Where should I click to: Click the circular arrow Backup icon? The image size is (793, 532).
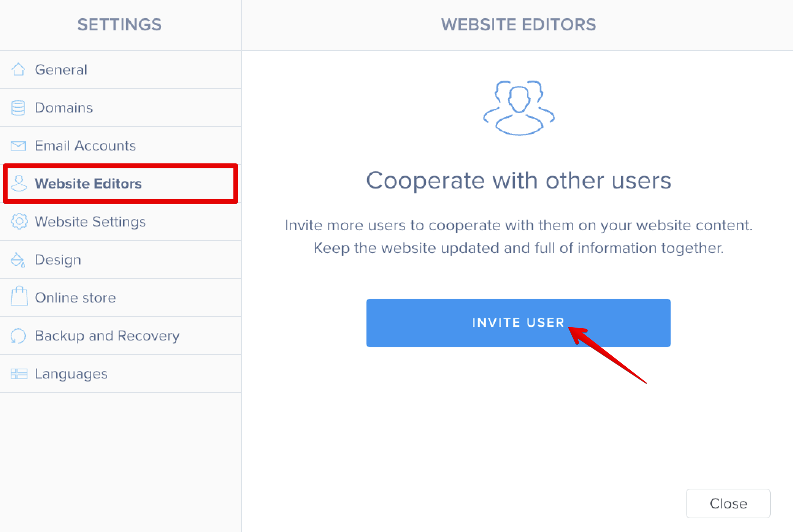pos(18,336)
